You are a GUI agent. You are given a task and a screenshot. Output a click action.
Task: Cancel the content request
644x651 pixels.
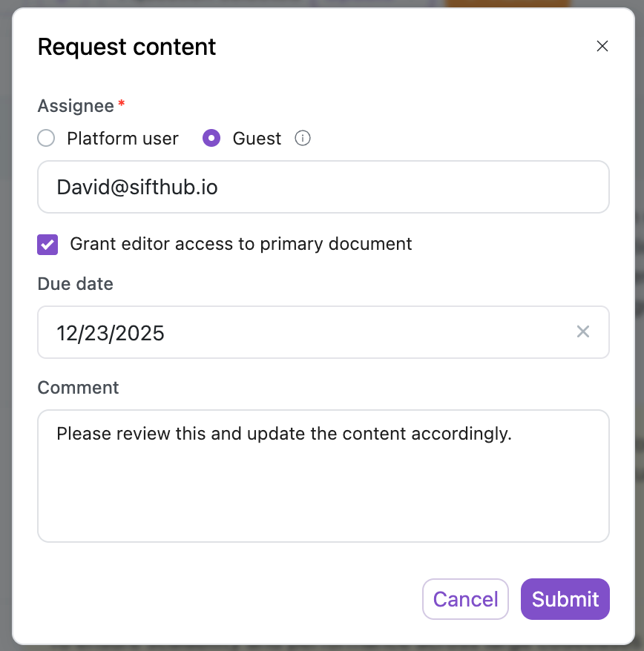pos(465,599)
